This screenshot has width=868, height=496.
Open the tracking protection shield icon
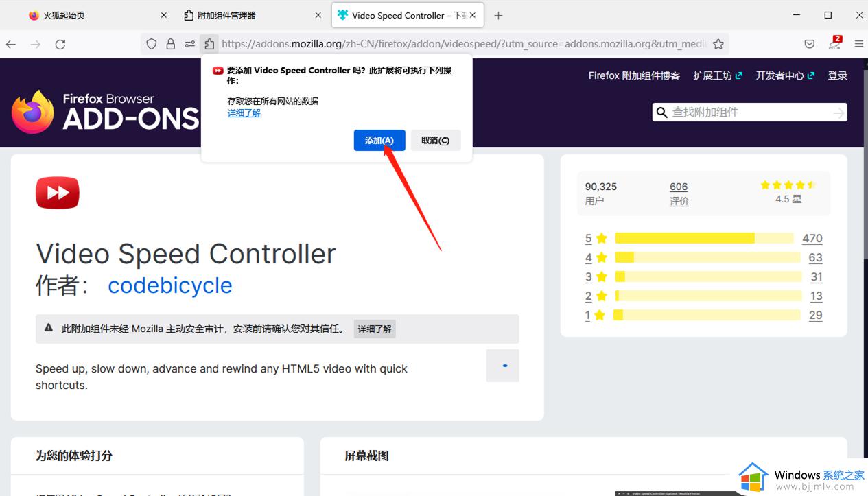(152, 44)
